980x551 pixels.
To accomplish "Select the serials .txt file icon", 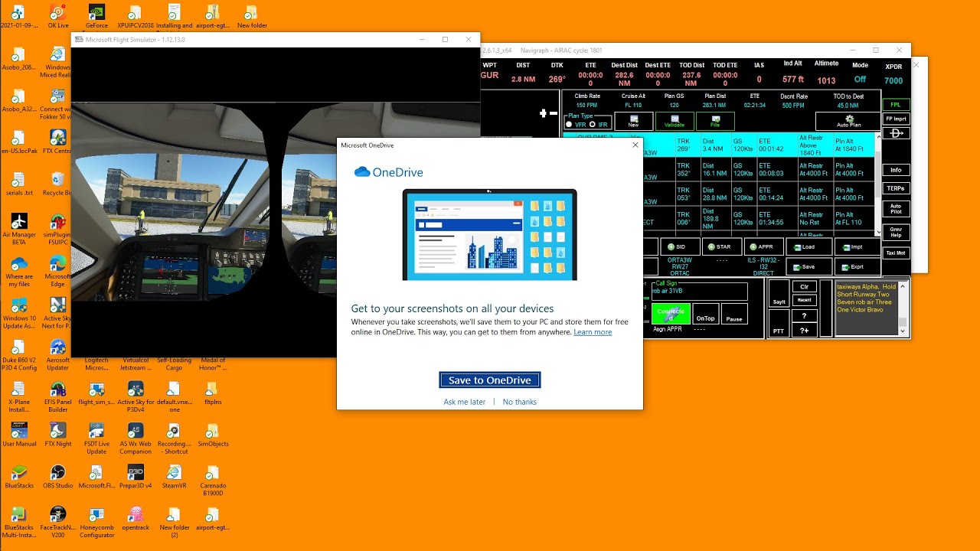I will (x=19, y=183).
